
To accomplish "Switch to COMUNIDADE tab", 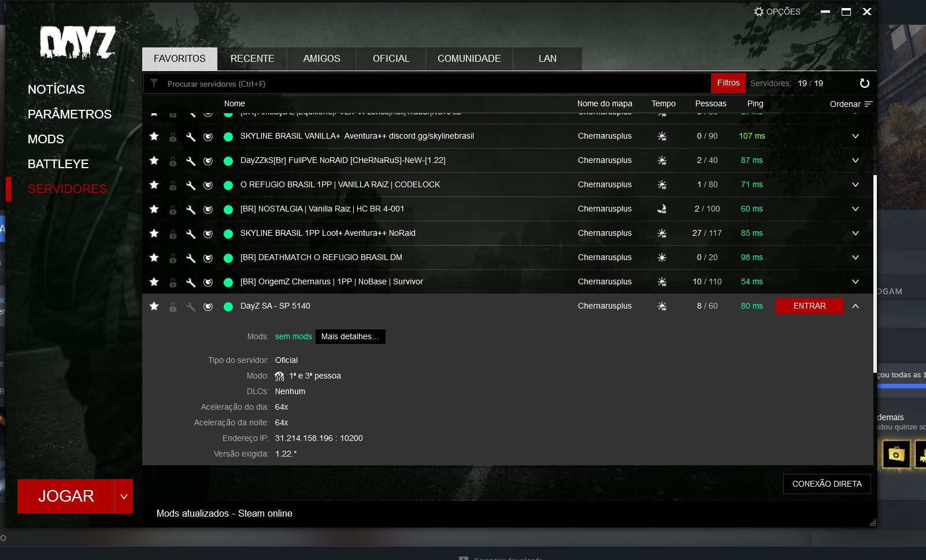I will click(x=469, y=59).
